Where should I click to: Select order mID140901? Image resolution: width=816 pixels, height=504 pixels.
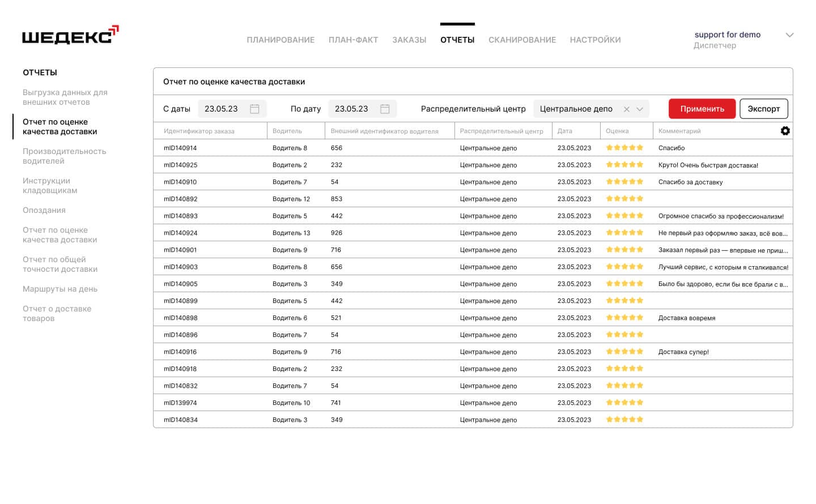point(180,250)
